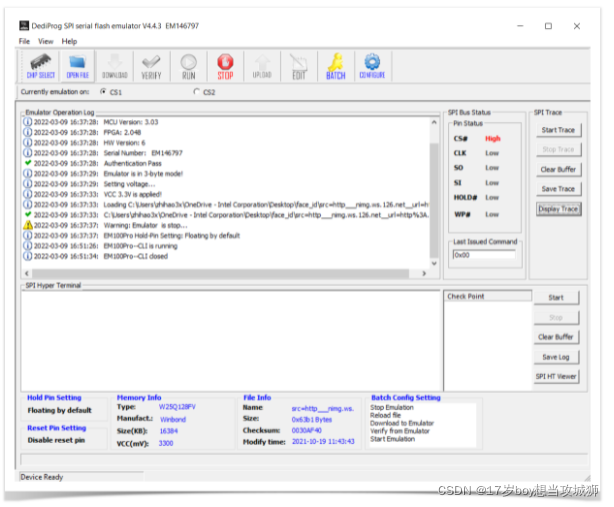The image size is (614, 507).
Task: Close the DediProg window
Action: pos(577,26)
